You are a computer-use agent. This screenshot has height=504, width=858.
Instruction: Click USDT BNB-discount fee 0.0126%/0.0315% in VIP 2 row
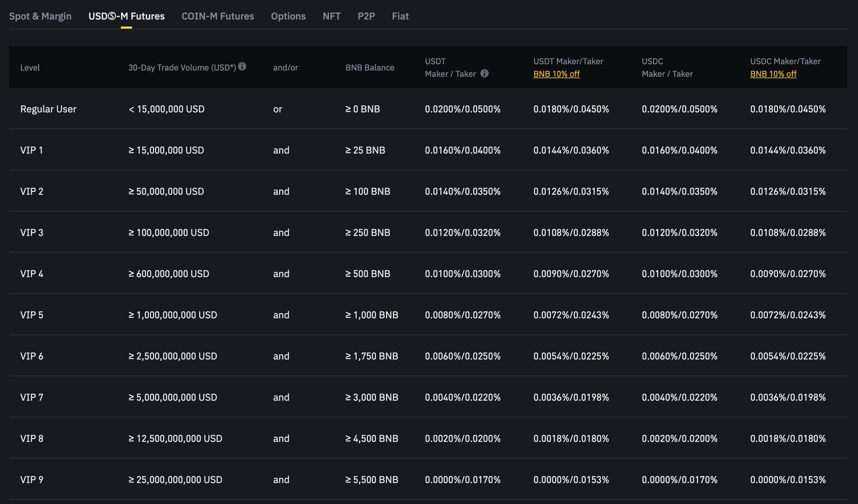coord(571,191)
